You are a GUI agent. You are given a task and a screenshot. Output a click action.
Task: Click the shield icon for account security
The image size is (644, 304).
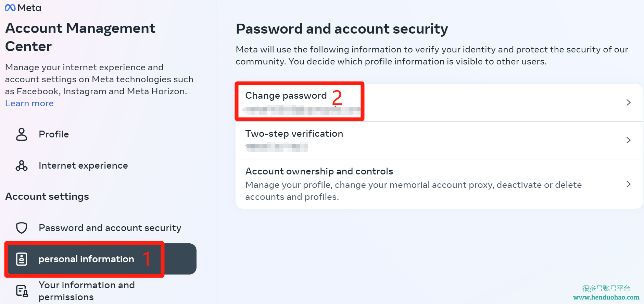[22, 228]
